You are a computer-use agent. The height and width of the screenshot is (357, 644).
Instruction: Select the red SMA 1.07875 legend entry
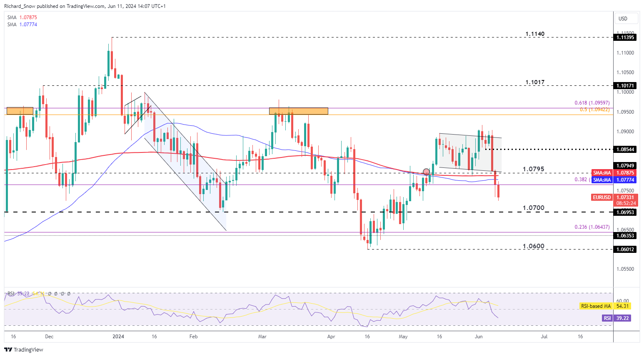(x=22, y=17)
